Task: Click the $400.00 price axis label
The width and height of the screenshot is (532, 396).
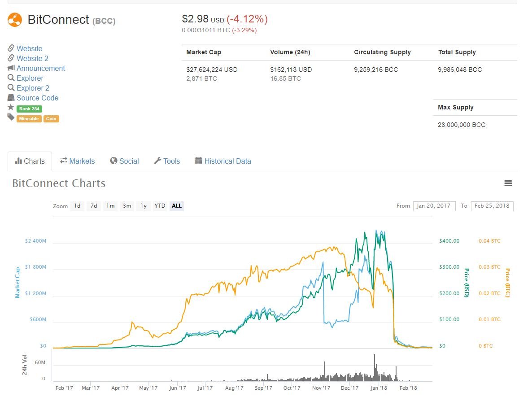Action: 449,241
